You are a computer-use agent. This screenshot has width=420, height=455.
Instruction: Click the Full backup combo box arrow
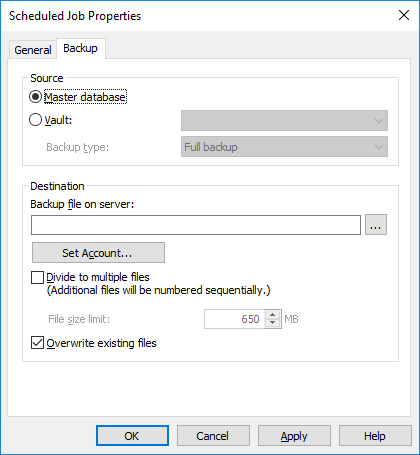coord(379,147)
